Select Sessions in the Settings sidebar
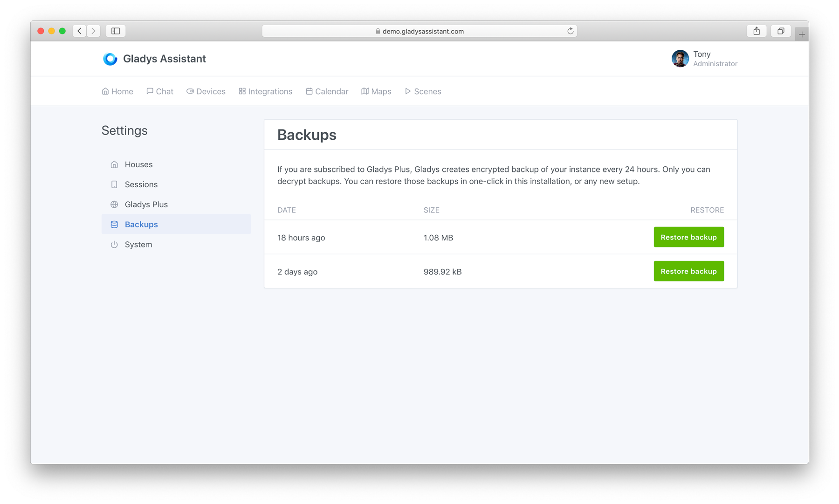 click(x=176, y=184)
